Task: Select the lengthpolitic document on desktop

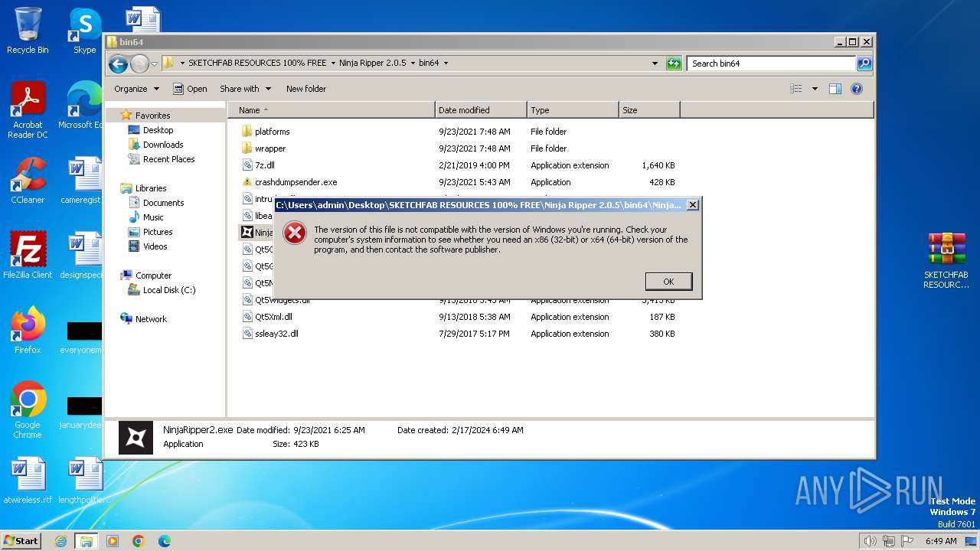Action: click(x=85, y=481)
